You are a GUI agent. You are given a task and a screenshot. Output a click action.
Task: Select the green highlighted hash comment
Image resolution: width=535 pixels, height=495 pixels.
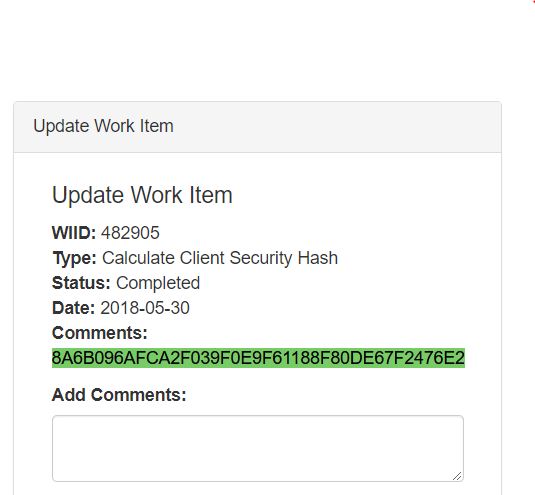(x=258, y=358)
